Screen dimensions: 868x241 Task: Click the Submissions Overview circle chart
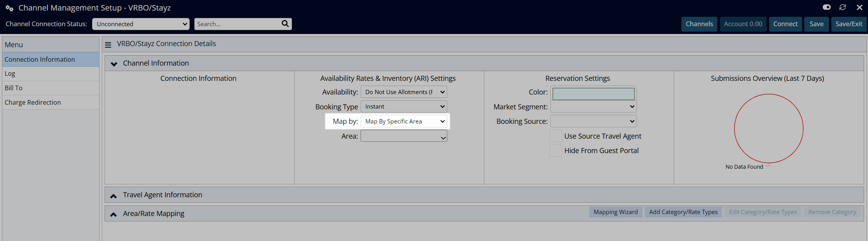point(769,129)
